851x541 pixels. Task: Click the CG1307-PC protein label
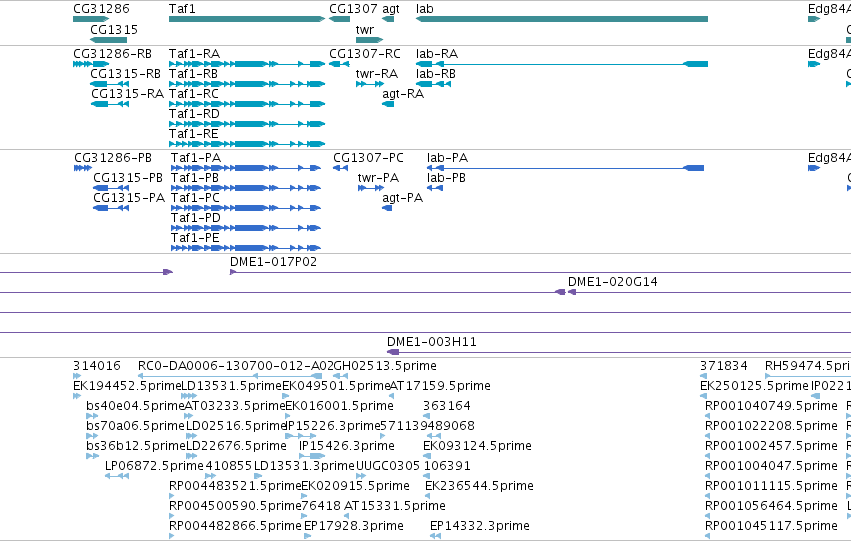point(369,158)
